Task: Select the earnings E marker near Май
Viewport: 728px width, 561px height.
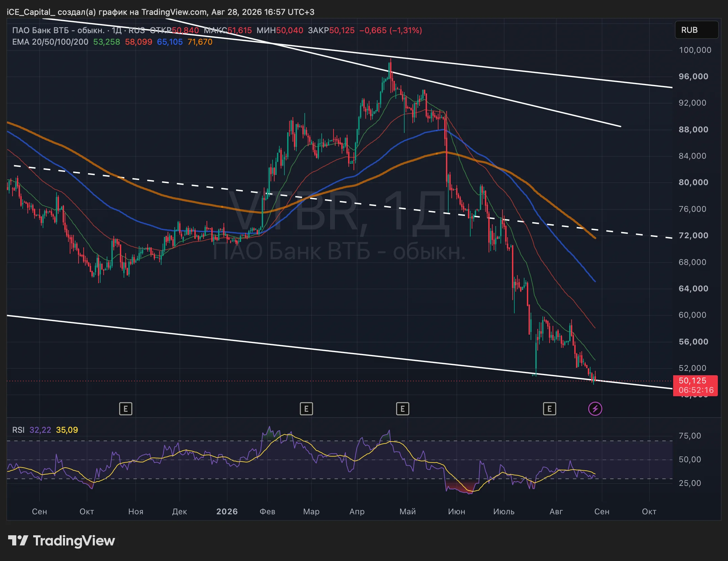Action: [x=403, y=409]
